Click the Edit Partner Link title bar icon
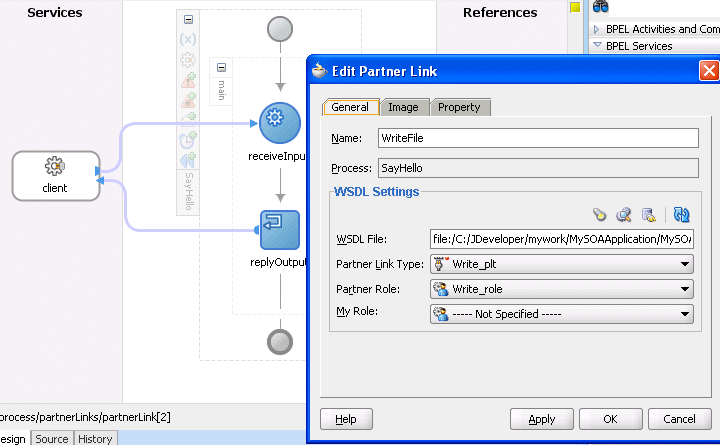This screenshot has width=720, height=445. (x=319, y=70)
